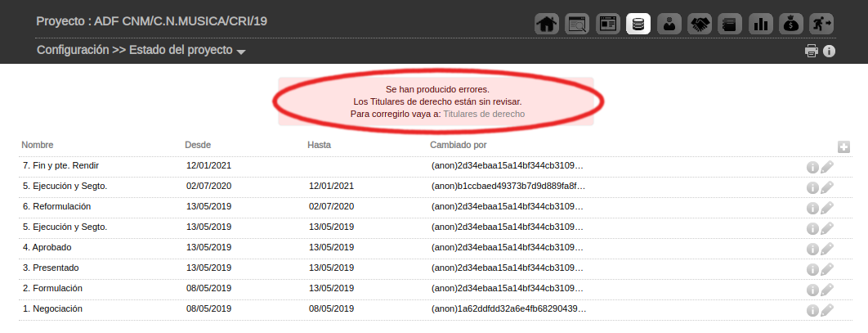This screenshot has width=868, height=333.
Task: Select the 6. Reformulación name
Action: click(57, 207)
